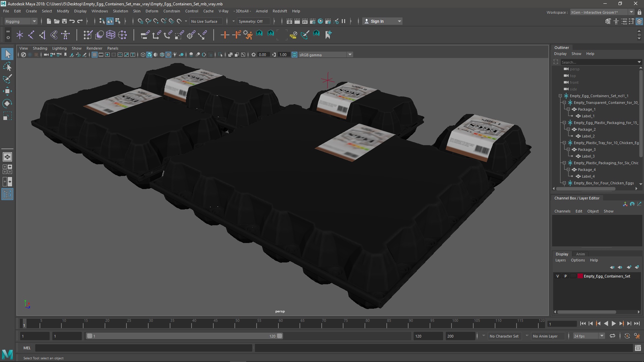Image resolution: width=644 pixels, height=362 pixels.
Task: Go to start of playback range
Action: (583, 323)
